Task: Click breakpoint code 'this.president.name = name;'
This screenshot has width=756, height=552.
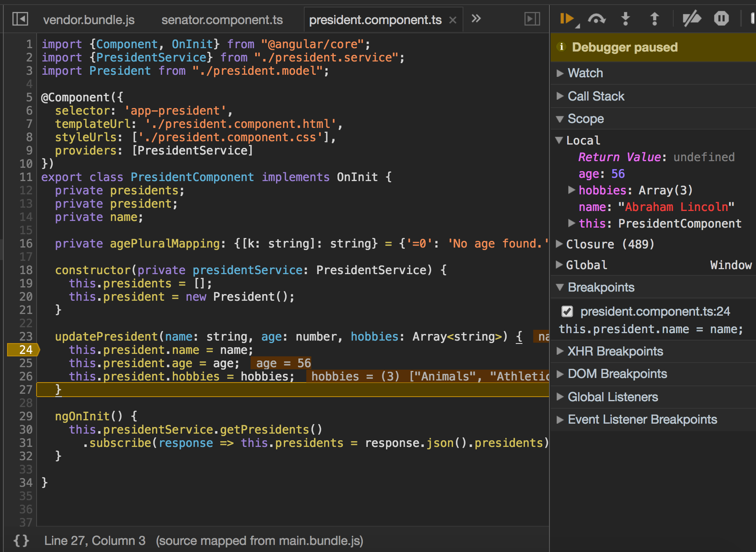Action: tap(651, 329)
